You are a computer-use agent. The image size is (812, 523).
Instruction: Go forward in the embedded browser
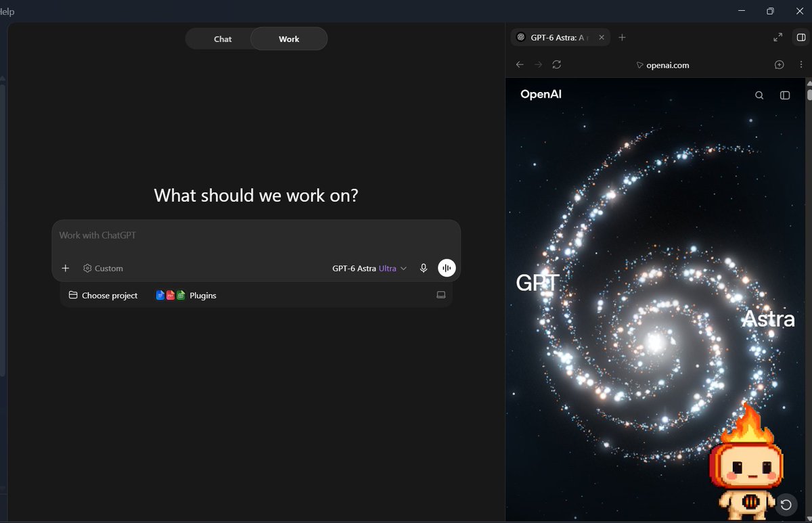(539, 65)
